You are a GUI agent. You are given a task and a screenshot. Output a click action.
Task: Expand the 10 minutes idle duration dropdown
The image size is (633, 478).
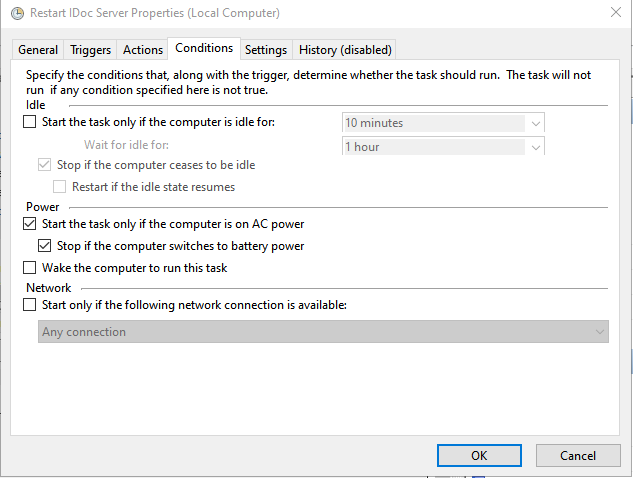[x=536, y=123]
